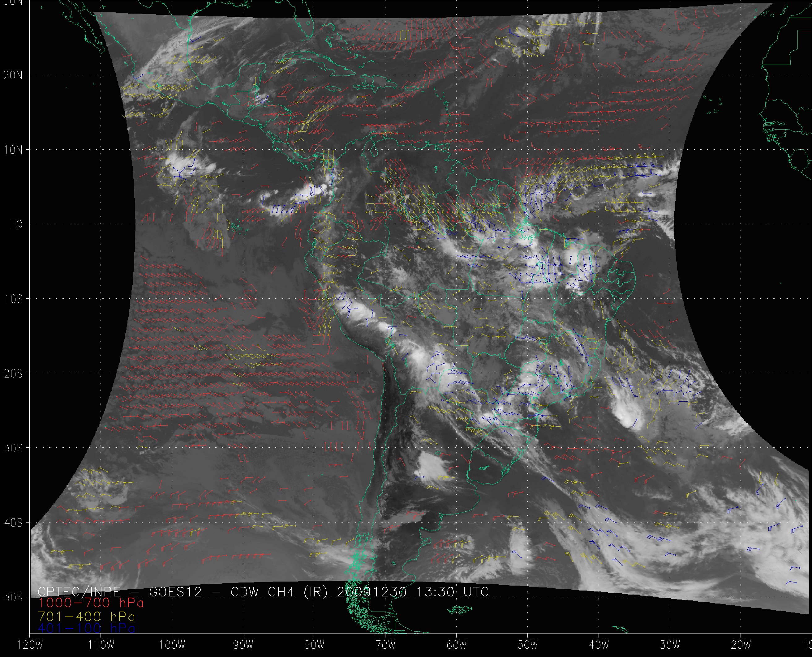
Task: Click the EQ latitude axis label
Action: (x=16, y=224)
